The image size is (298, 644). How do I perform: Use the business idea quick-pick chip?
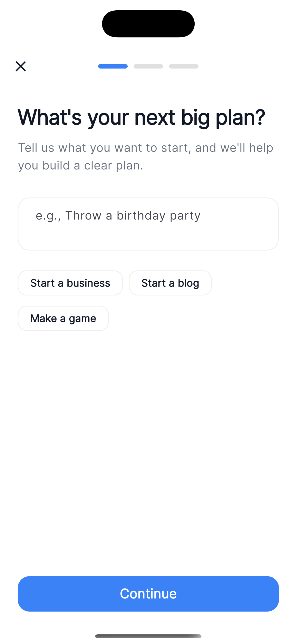70,283
